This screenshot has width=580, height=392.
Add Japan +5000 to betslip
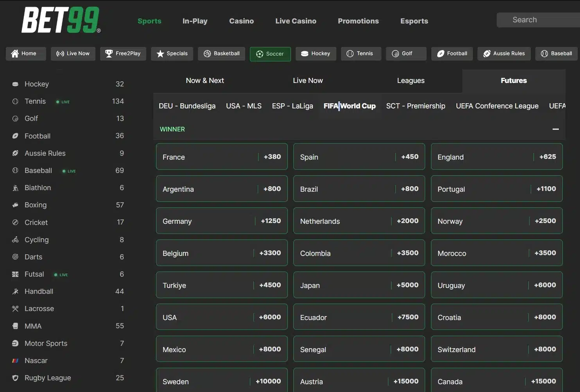click(359, 285)
